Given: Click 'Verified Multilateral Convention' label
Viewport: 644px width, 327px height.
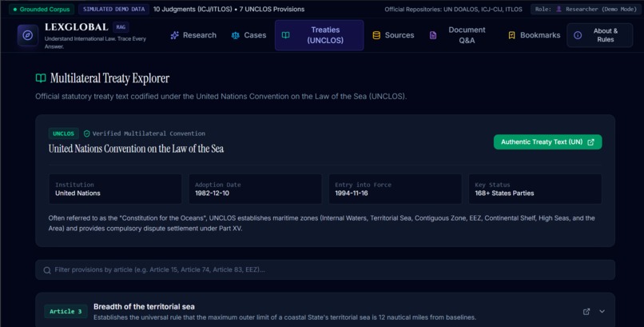Looking at the screenshot, I should click(x=149, y=134).
